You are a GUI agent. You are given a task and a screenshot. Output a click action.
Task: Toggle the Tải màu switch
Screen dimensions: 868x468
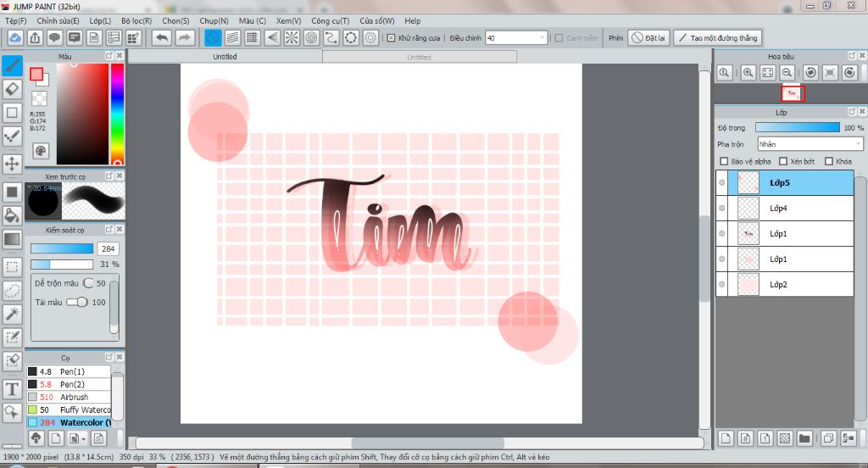pos(77,302)
